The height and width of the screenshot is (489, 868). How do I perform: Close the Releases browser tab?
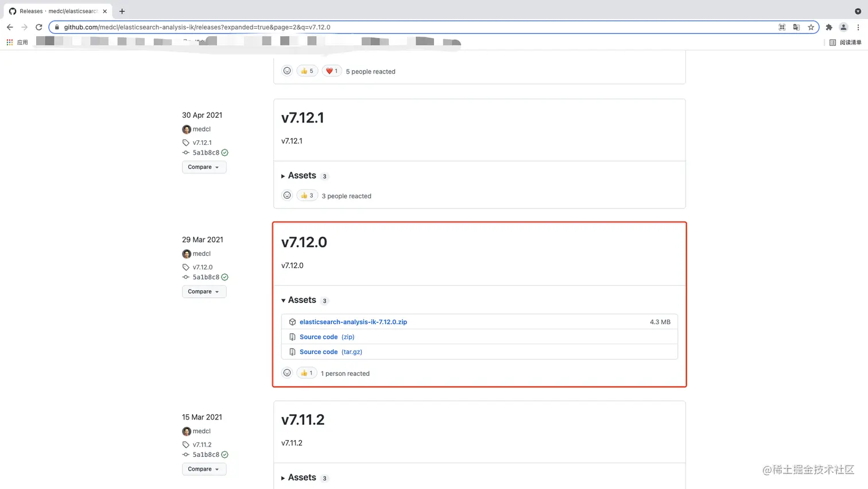click(x=104, y=11)
